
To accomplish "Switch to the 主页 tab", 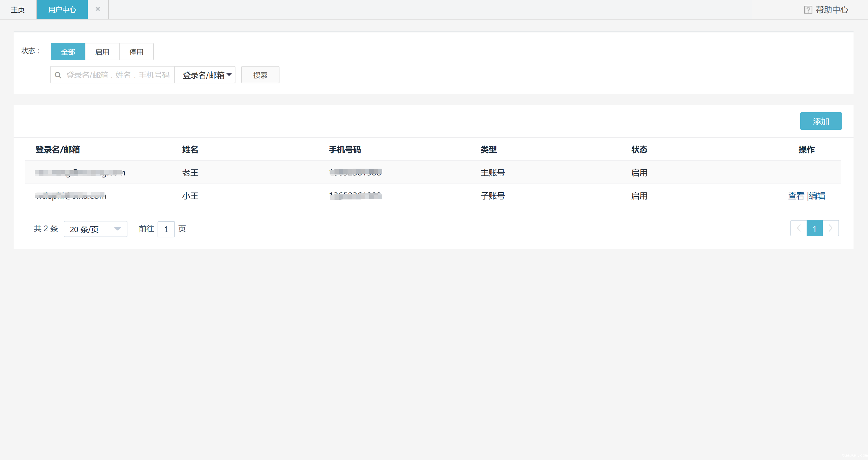I will coord(17,10).
